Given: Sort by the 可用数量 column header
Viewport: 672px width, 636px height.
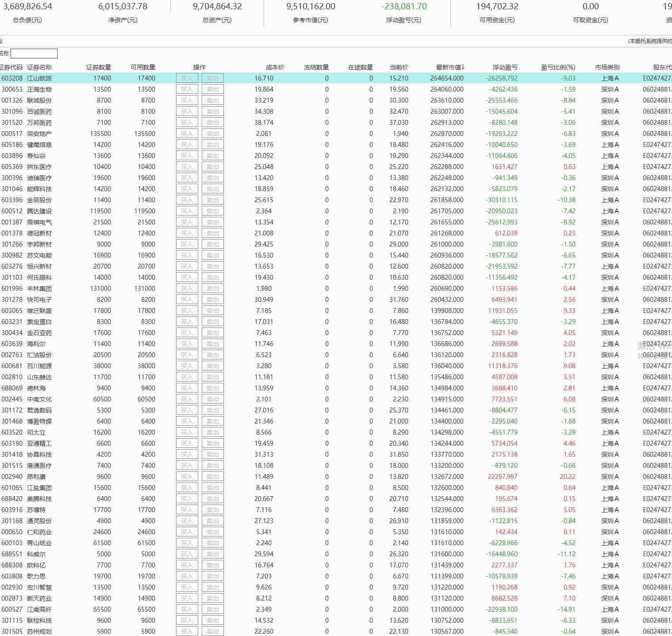Looking at the screenshot, I should [143, 67].
